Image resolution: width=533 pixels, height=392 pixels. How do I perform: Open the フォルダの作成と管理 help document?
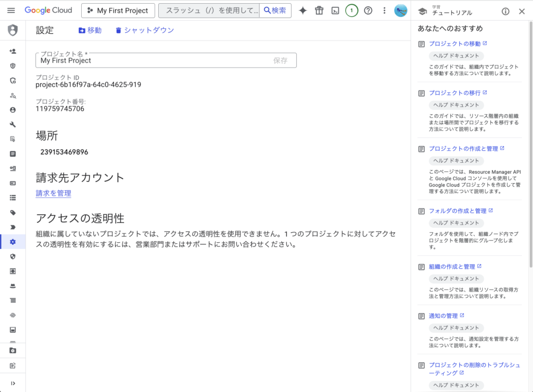click(x=458, y=211)
